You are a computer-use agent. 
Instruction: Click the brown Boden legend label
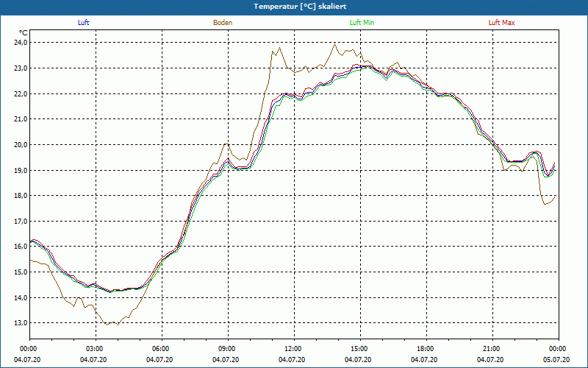(x=223, y=23)
